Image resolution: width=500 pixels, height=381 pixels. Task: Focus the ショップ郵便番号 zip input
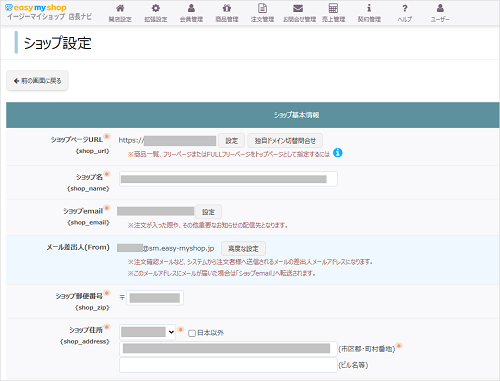tap(155, 298)
